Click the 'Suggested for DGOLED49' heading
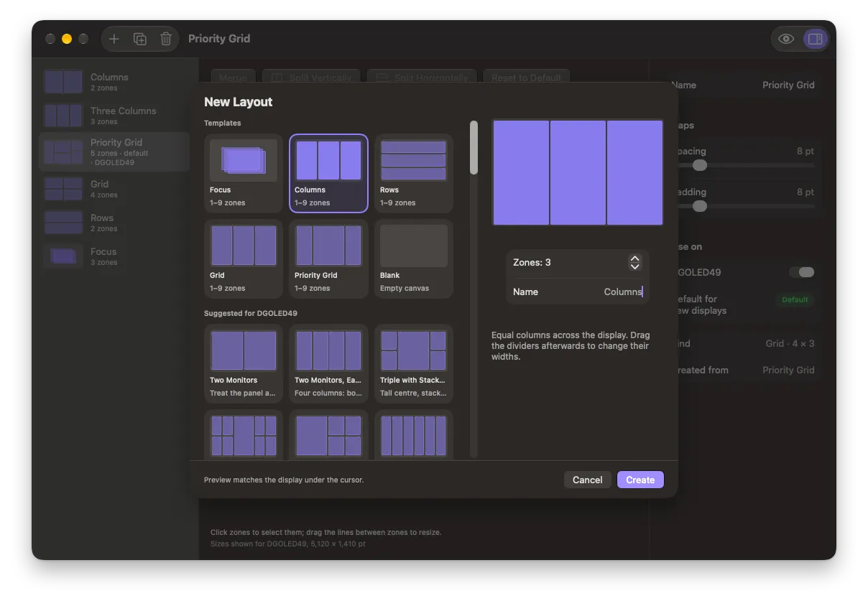Screen dimensions: 868x606 pos(251,313)
